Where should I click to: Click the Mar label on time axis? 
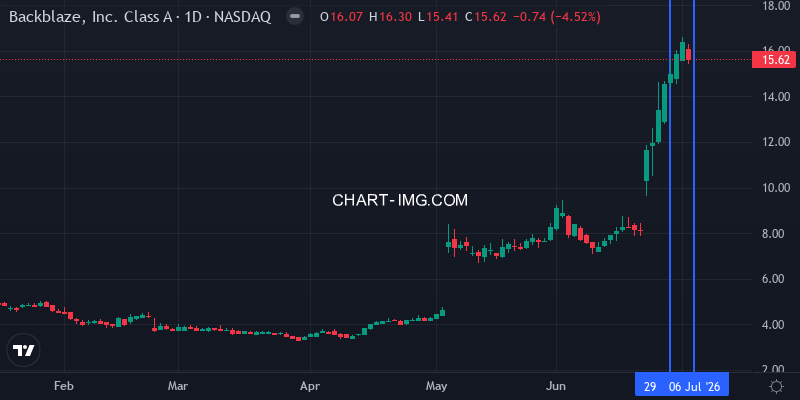(x=178, y=386)
